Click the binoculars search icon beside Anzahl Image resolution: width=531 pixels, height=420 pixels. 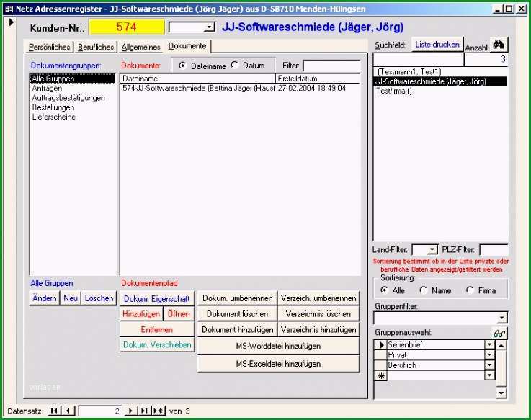click(x=499, y=45)
